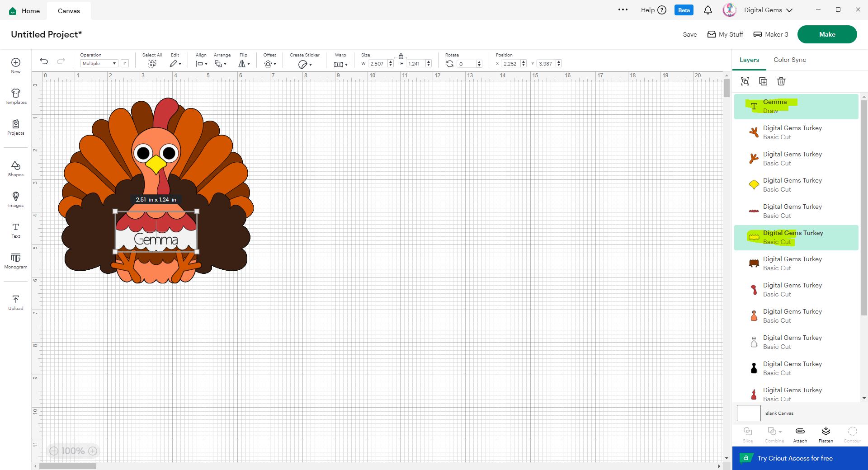This screenshot has width=868, height=470.
Task: Click the green Make button
Action: pos(827,34)
